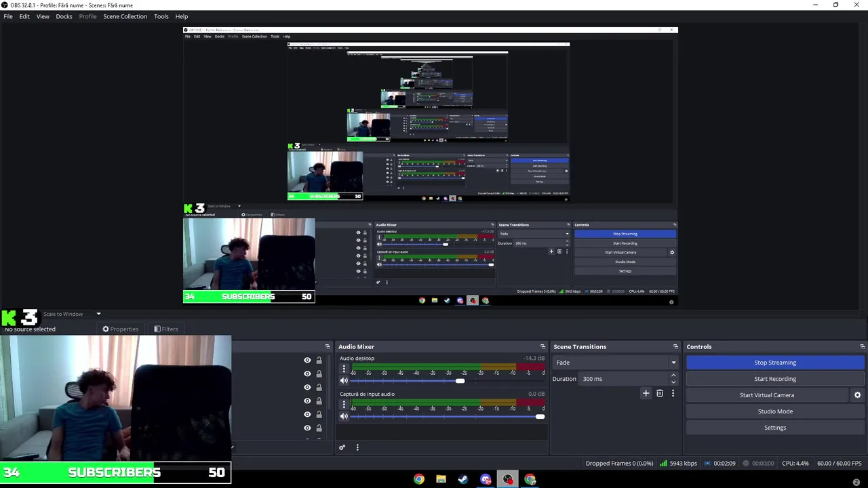The image size is (868, 488).
Task: Click the webcam preview thumbnail with subscribers bar
Action: [x=115, y=409]
